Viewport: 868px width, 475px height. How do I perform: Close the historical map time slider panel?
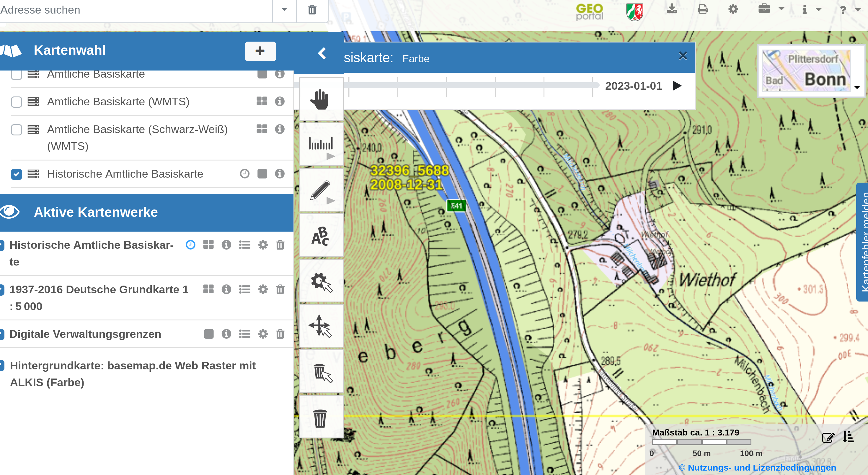pyautogui.click(x=683, y=55)
